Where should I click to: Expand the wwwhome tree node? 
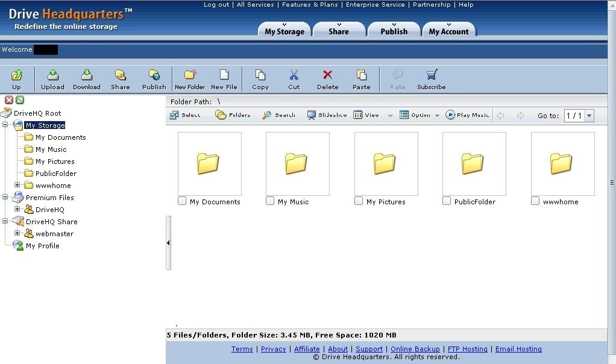pyautogui.click(x=17, y=184)
